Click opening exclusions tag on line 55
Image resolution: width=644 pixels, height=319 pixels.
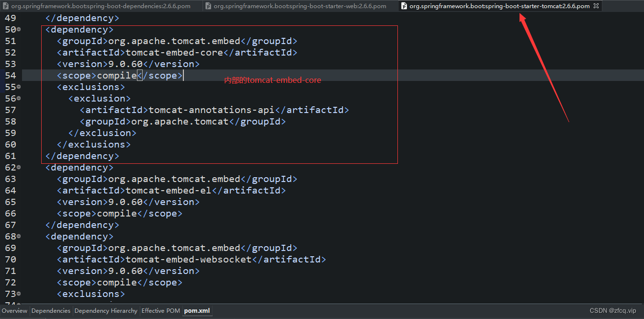[91, 87]
